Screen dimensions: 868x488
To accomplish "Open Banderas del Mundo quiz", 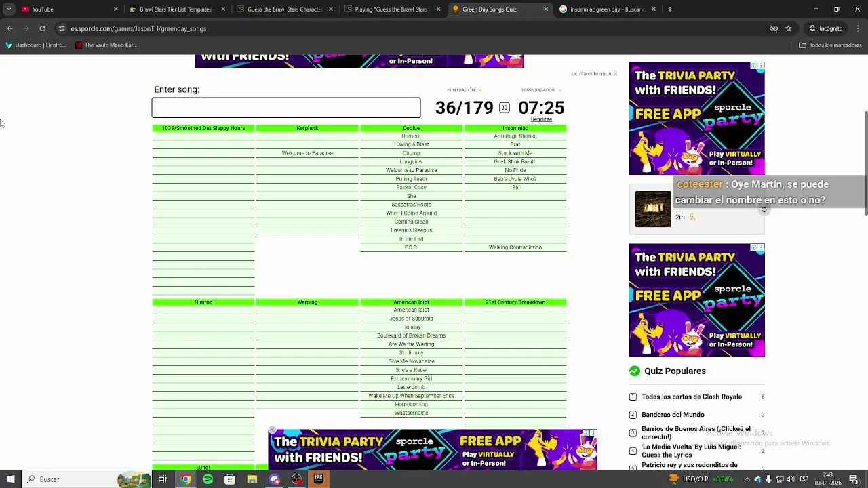I will click(x=673, y=415).
